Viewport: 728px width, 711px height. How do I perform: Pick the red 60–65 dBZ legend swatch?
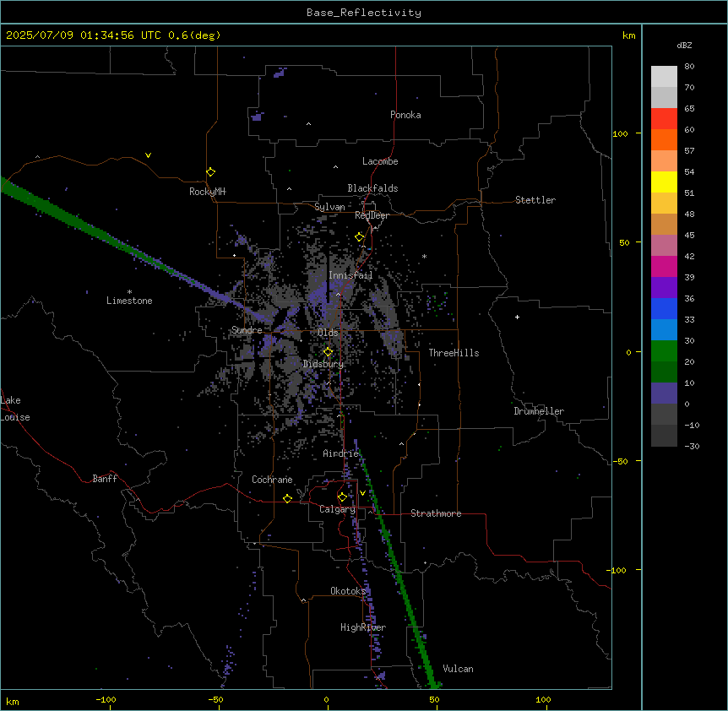[664, 119]
